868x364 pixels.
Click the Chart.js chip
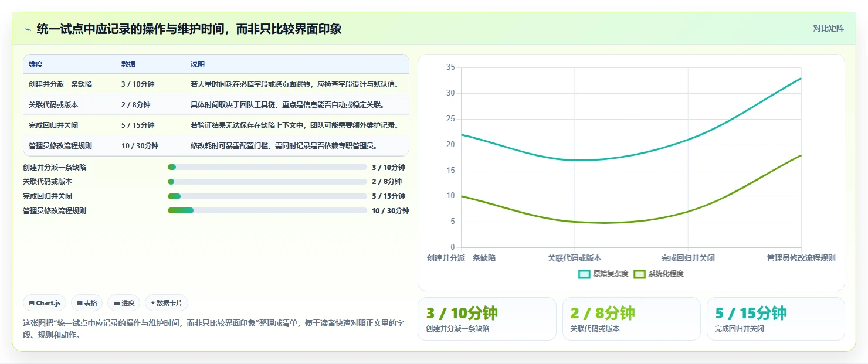click(45, 303)
